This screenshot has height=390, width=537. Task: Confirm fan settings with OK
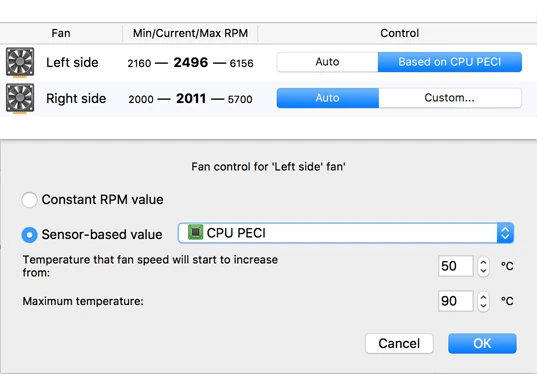482,343
